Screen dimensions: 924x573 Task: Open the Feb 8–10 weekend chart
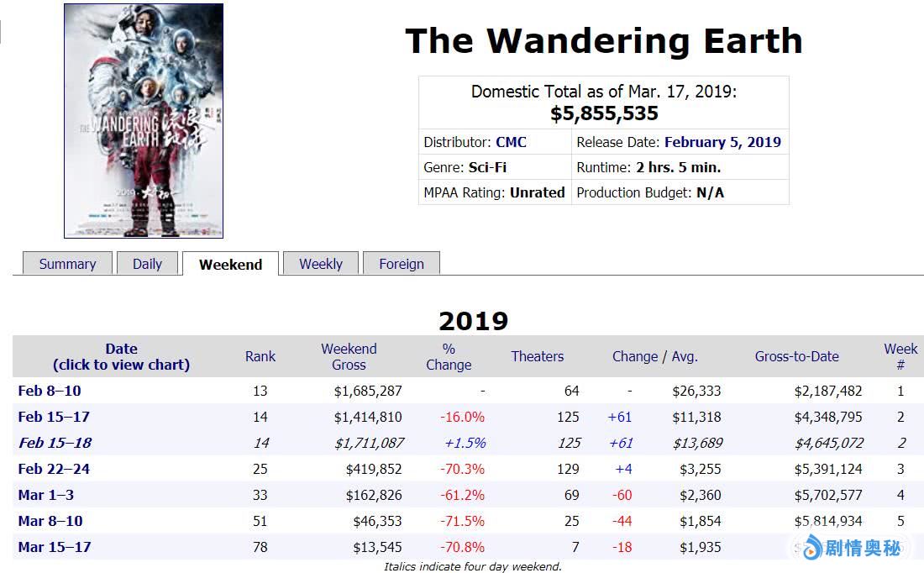pyautogui.click(x=50, y=391)
